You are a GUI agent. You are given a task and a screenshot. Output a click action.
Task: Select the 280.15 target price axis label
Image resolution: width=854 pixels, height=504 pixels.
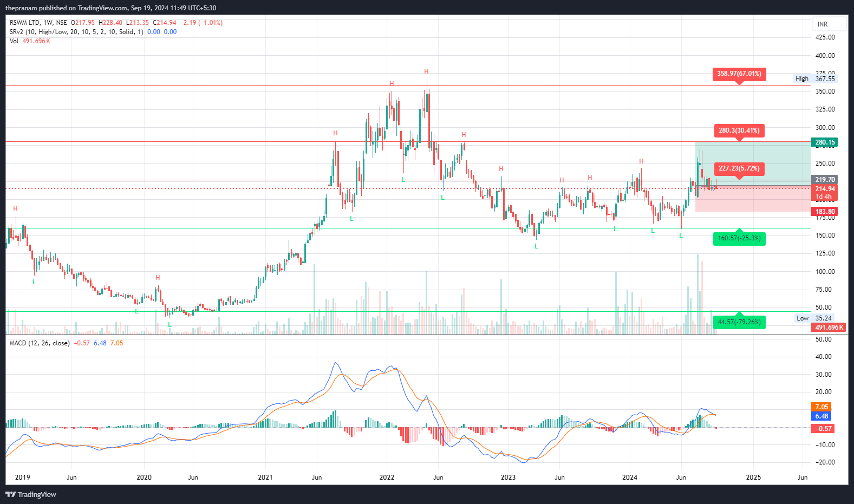click(825, 142)
